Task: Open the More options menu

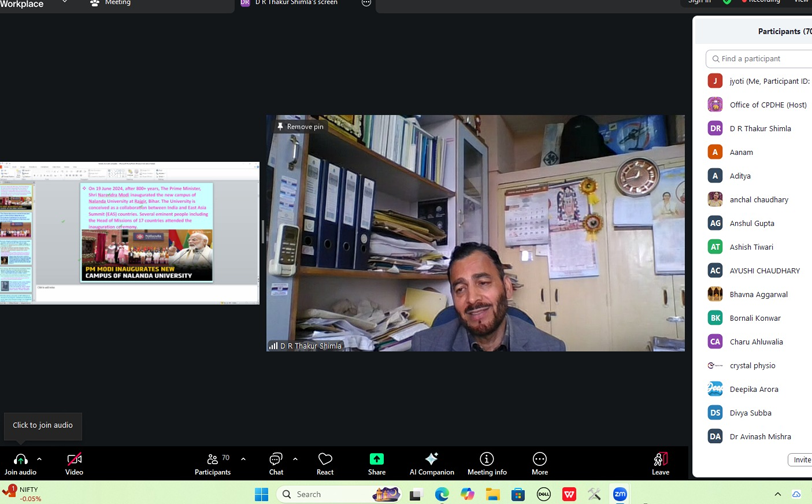Action: [x=539, y=460]
